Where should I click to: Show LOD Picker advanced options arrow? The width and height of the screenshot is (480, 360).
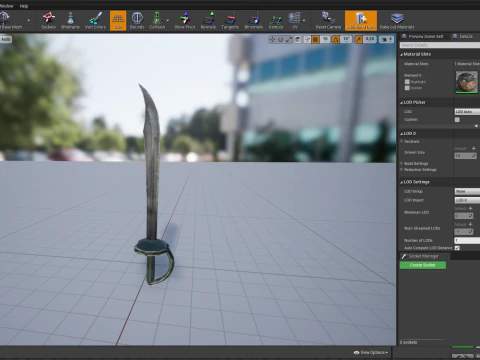476,126
